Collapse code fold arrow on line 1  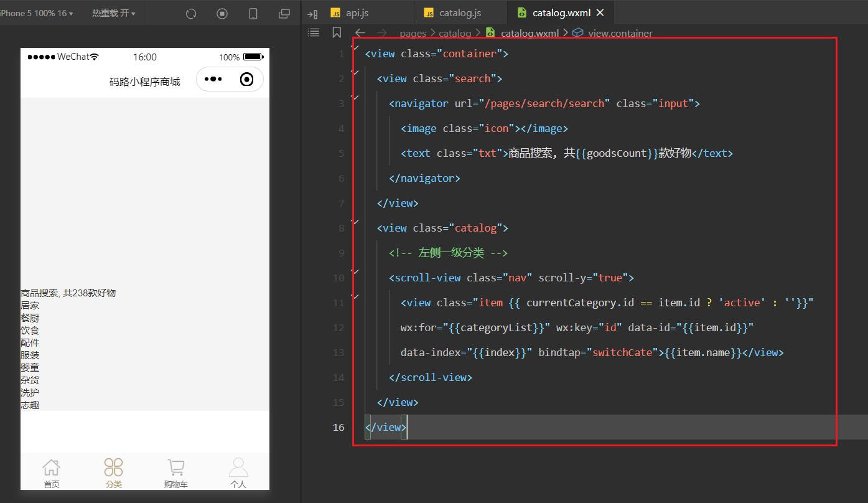coord(355,47)
